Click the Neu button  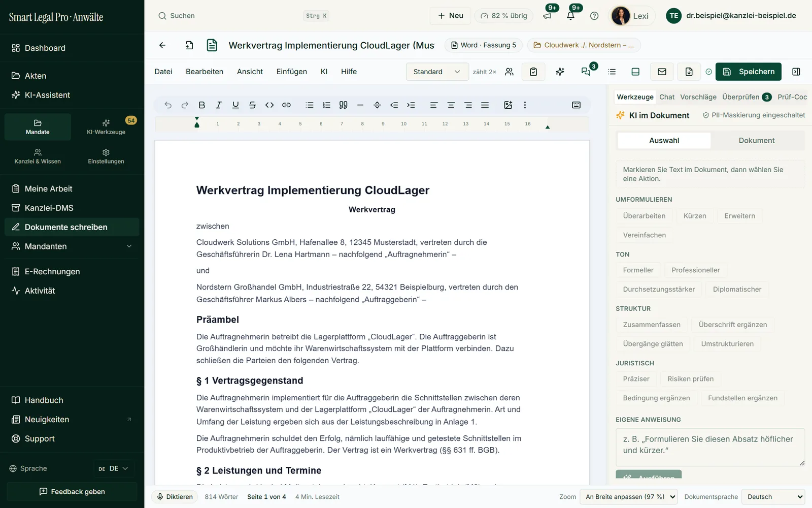click(451, 16)
